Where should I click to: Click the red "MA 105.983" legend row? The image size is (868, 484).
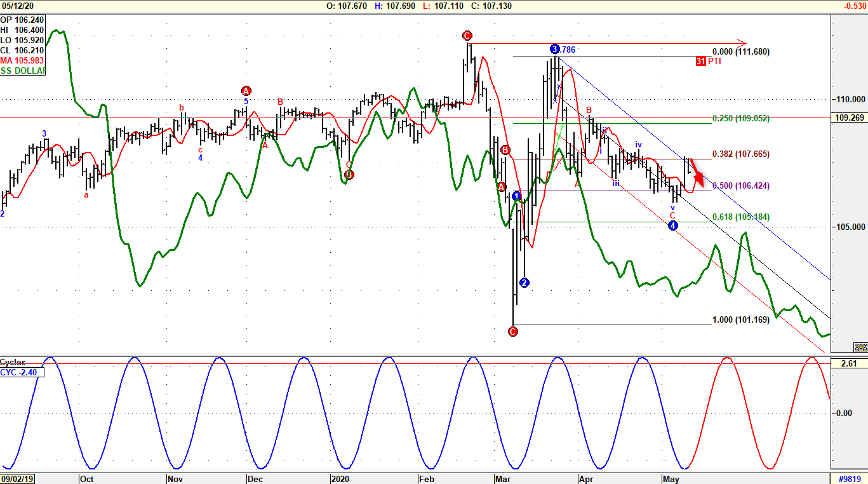pos(22,60)
